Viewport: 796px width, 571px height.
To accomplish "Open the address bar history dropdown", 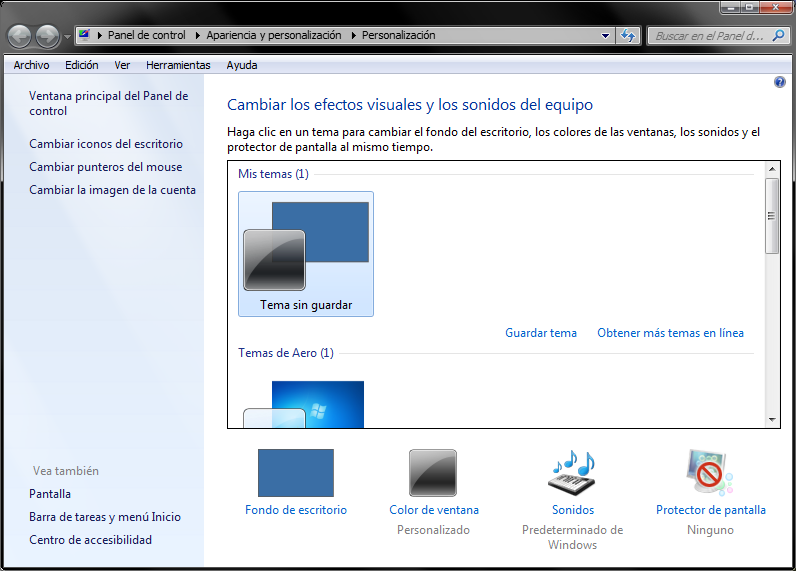I will point(606,35).
